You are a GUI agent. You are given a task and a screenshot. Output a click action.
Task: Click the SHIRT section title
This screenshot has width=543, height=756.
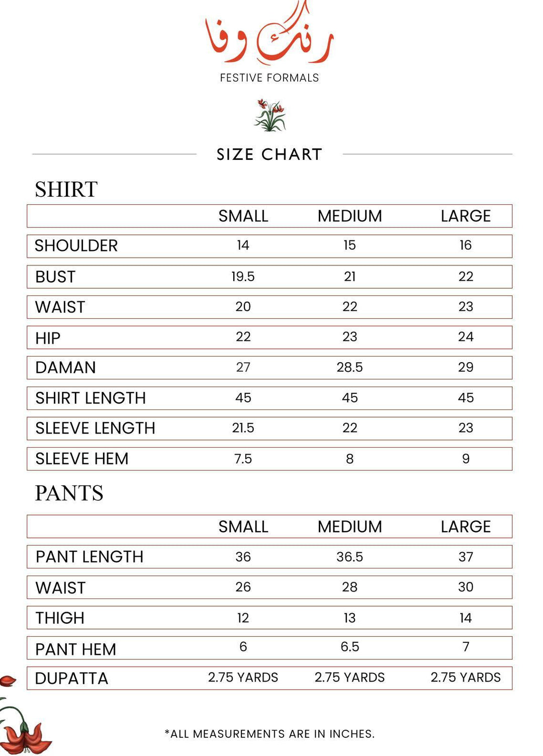66,190
